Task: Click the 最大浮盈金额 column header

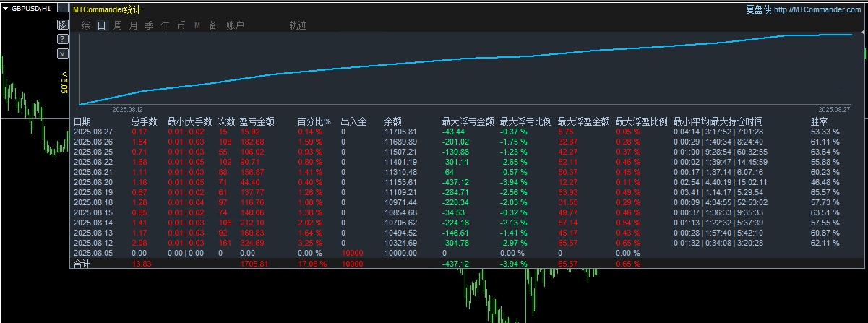Action: (583, 121)
